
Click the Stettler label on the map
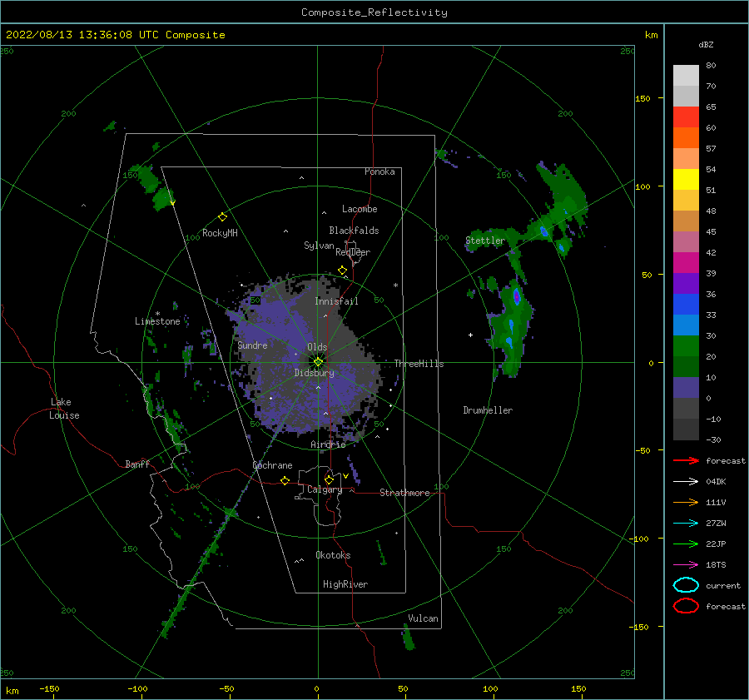485,241
